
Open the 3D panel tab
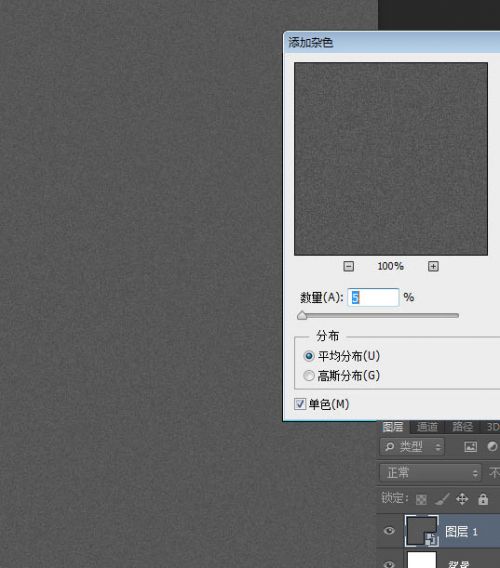click(492, 427)
